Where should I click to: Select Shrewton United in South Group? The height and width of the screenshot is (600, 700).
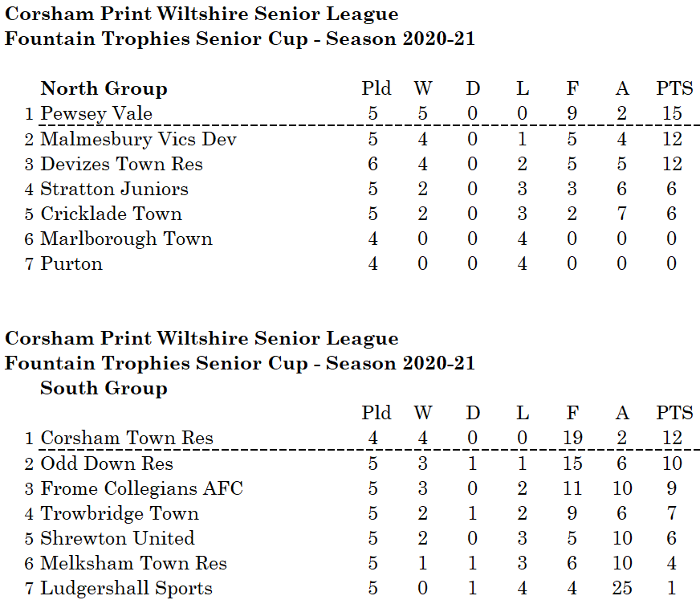(117, 538)
